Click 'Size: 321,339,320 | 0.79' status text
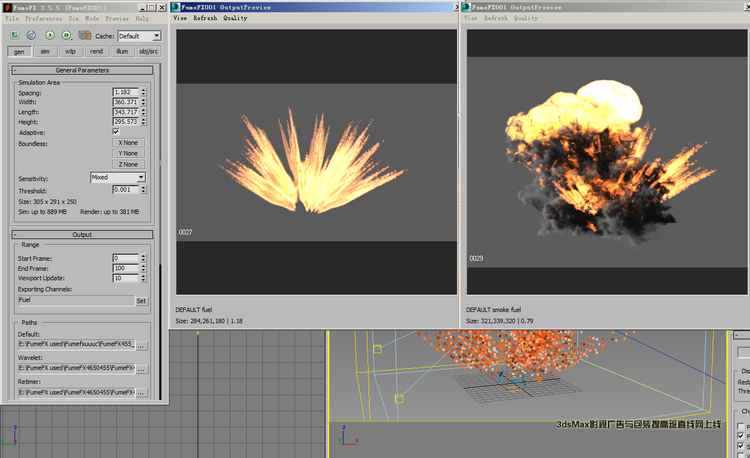750x458 pixels. coord(499,321)
